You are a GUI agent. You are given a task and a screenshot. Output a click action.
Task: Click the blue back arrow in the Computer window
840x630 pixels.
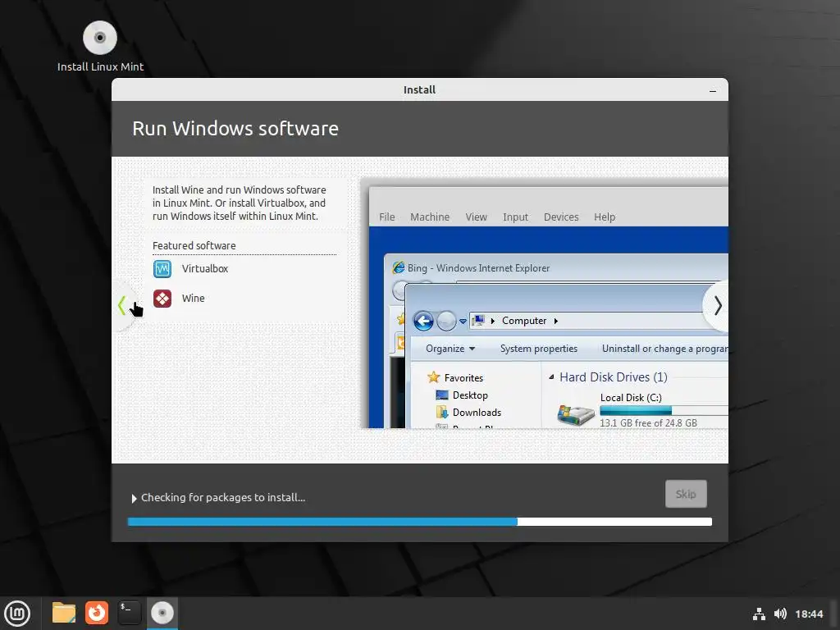(x=423, y=321)
